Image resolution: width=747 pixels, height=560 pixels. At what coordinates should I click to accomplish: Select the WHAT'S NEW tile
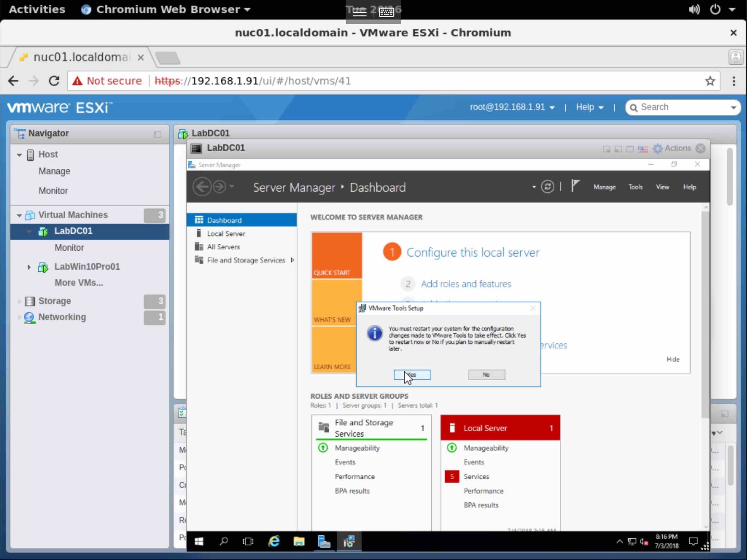point(334,302)
